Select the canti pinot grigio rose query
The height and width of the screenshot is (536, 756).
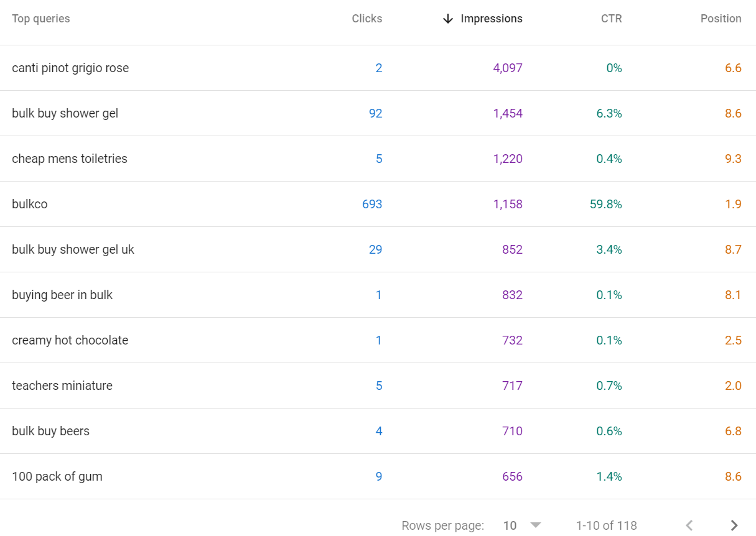[70, 68]
